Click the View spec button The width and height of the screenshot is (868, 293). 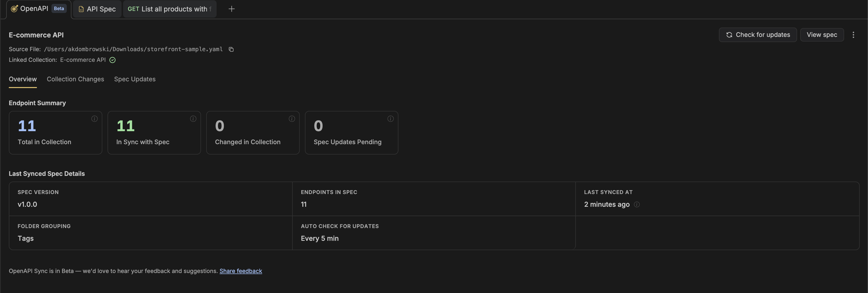click(x=822, y=35)
